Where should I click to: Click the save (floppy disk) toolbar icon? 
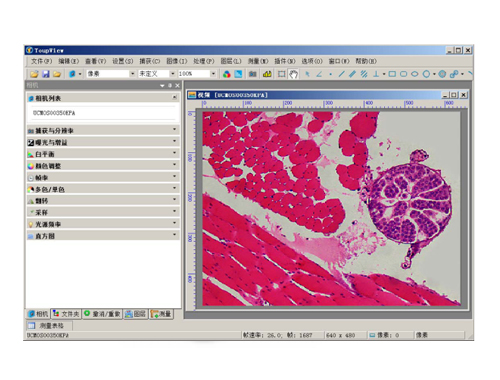click(x=46, y=74)
